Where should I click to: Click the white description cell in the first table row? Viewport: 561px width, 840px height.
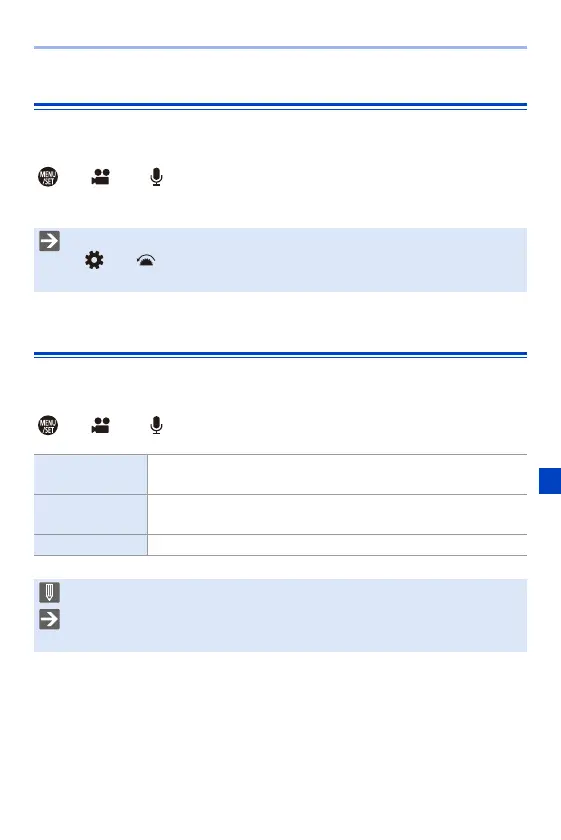[x=338, y=475]
